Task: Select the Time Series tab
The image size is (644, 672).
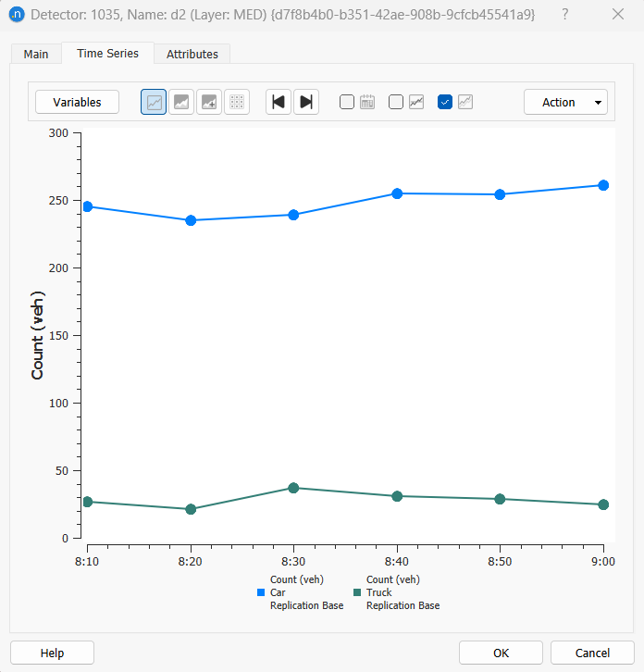Action: pos(107,54)
